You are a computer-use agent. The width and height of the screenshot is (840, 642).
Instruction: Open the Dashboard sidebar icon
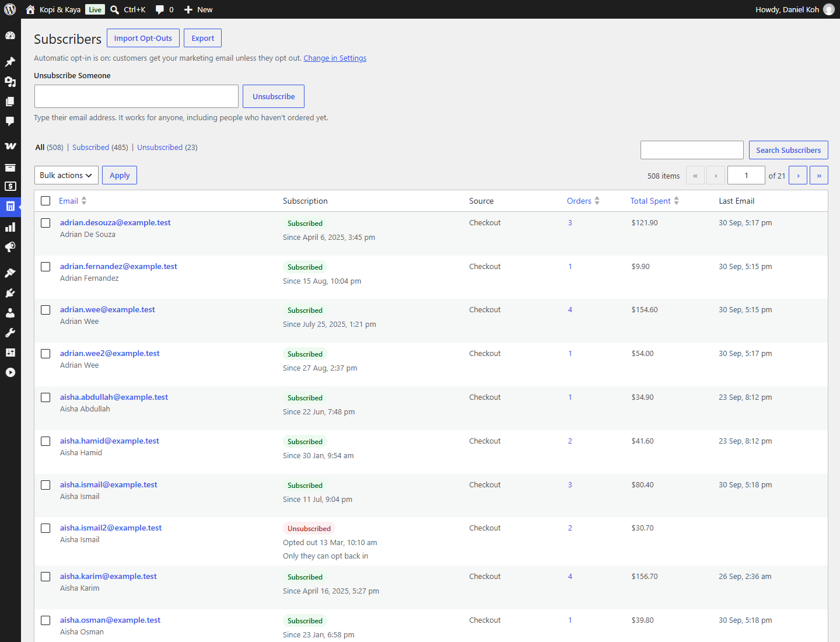pos(10,36)
